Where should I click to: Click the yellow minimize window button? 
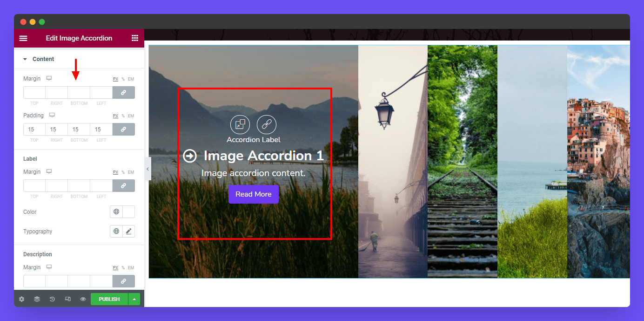tap(33, 22)
